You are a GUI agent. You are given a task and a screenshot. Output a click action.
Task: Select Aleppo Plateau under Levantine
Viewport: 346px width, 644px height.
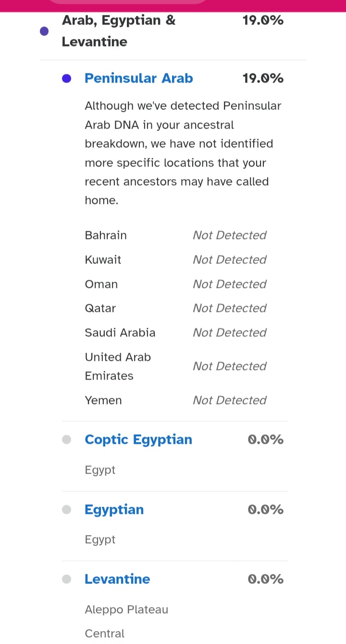tap(126, 609)
